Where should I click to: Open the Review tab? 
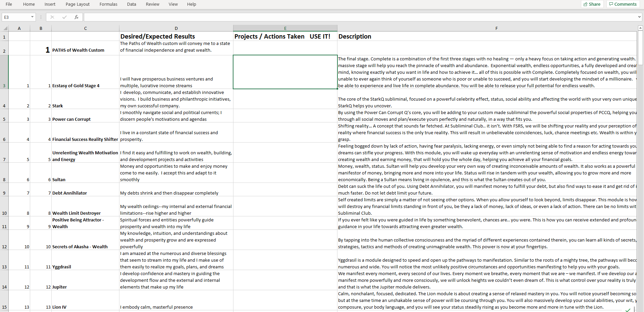153,4
